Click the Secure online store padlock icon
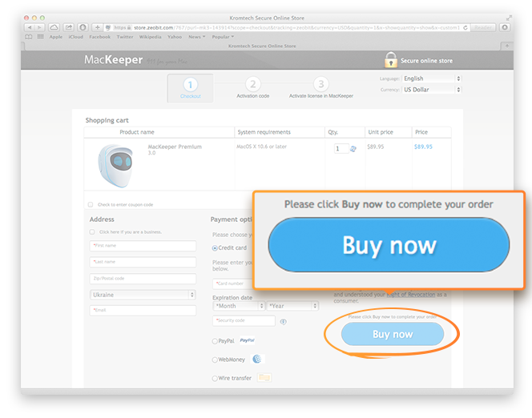Screen dimensions: 532x418 click(390, 60)
